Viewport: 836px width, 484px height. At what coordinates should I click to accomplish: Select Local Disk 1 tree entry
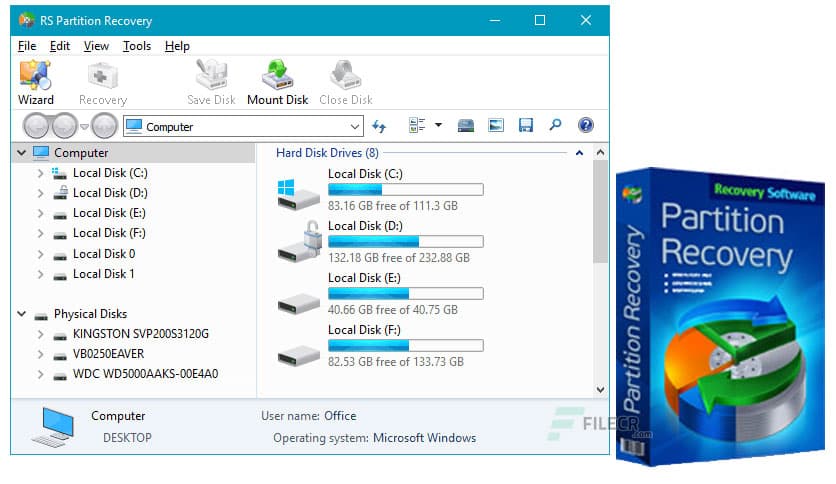[104, 275]
